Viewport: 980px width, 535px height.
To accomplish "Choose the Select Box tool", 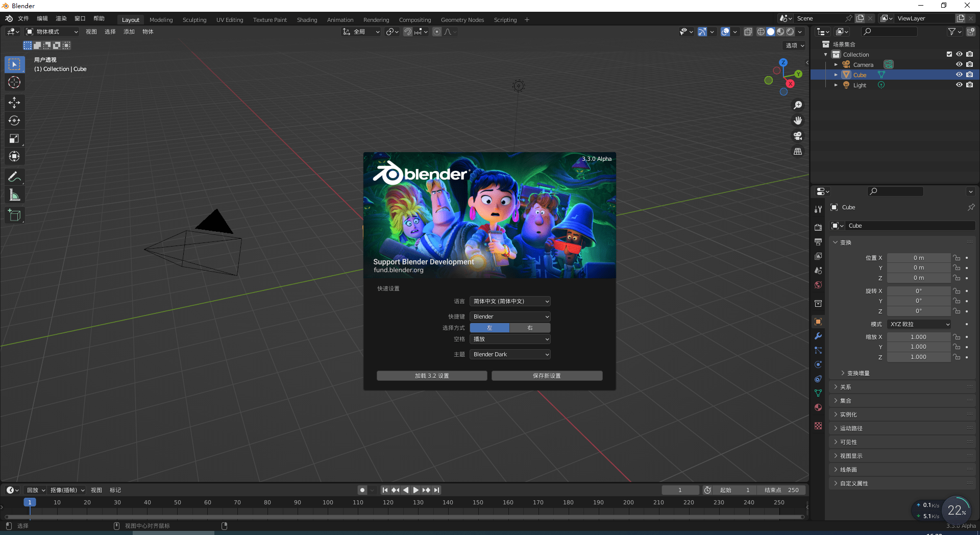I will click(14, 64).
